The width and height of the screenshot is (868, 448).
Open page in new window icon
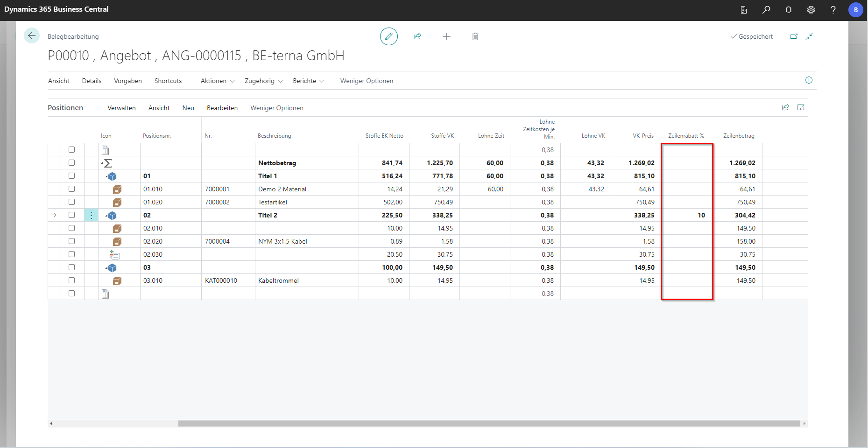tap(794, 36)
